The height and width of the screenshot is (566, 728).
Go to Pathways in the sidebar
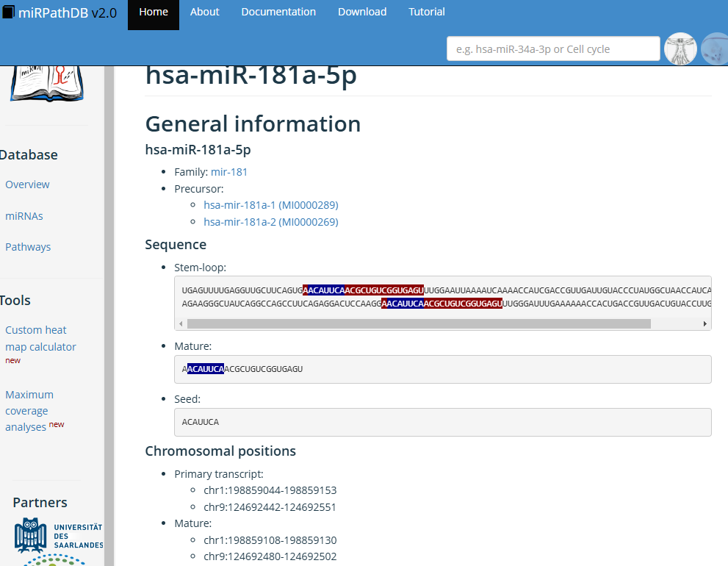click(x=28, y=247)
